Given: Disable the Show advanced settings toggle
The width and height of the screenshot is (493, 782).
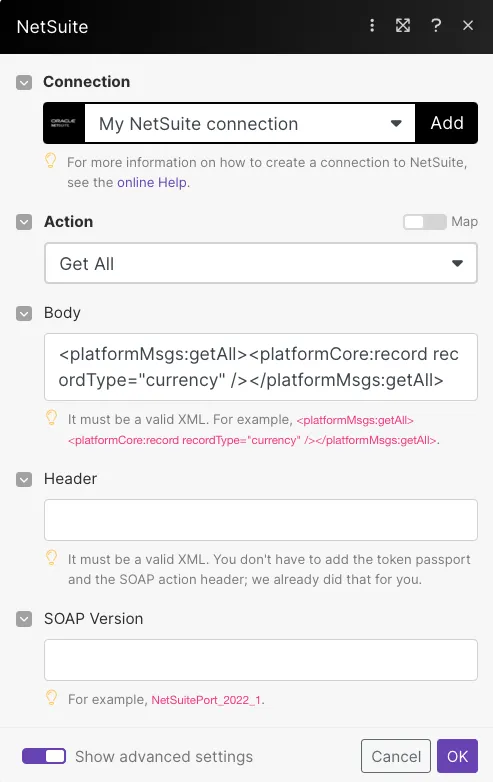Looking at the screenshot, I should pyautogui.click(x=44, y=756).
